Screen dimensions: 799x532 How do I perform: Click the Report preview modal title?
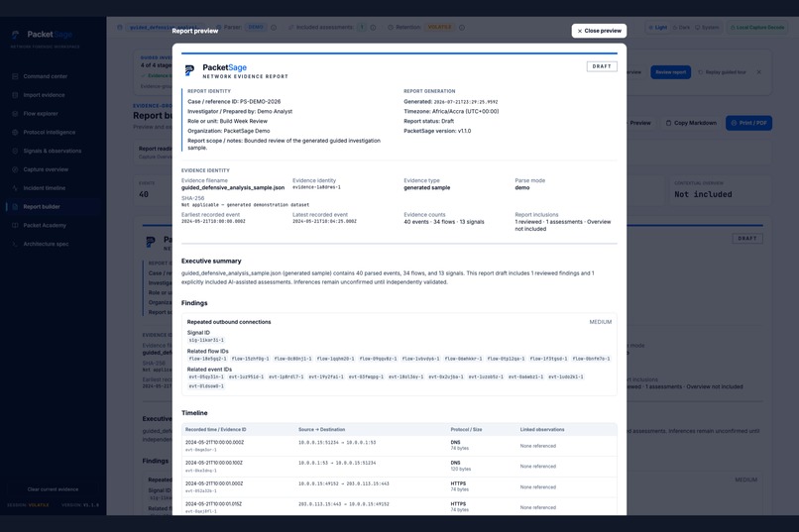(195, 31)
